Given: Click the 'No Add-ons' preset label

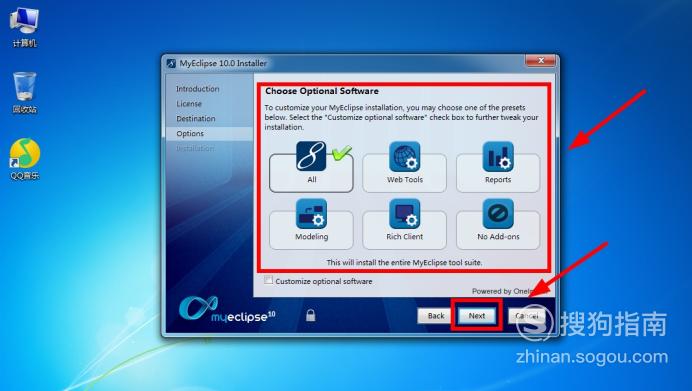Looking at the screenshot, I should tap(498, 237).
